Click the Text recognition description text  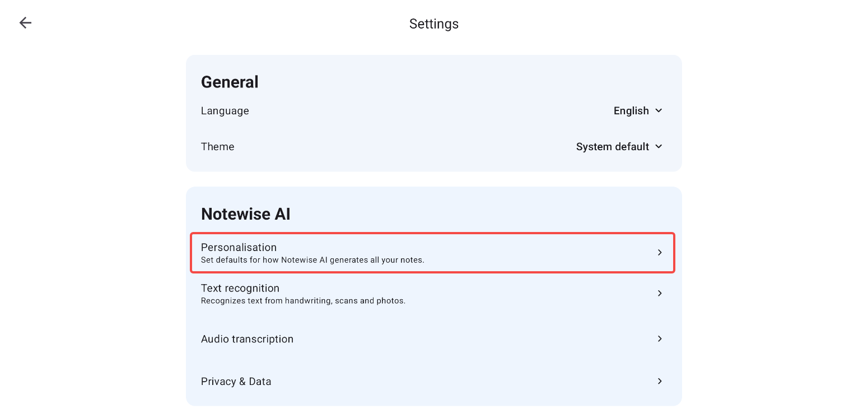coord(303,301)
